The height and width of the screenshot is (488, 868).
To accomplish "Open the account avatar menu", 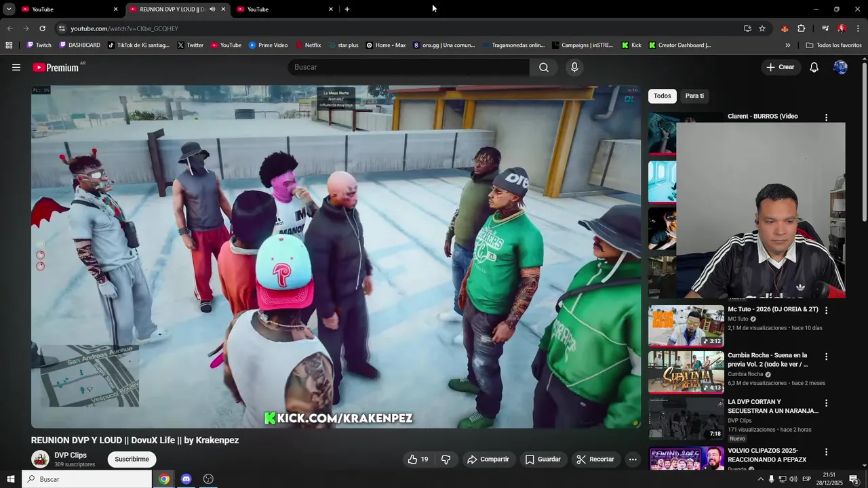I will (840, 67).
